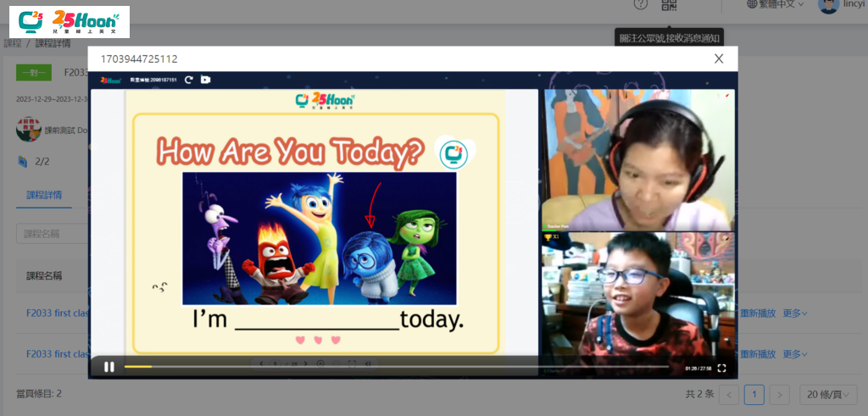The width and height of the screenshot is (868, 416).
Task: Click the C25 round badge on slide
Action: (x=454, y=155)
